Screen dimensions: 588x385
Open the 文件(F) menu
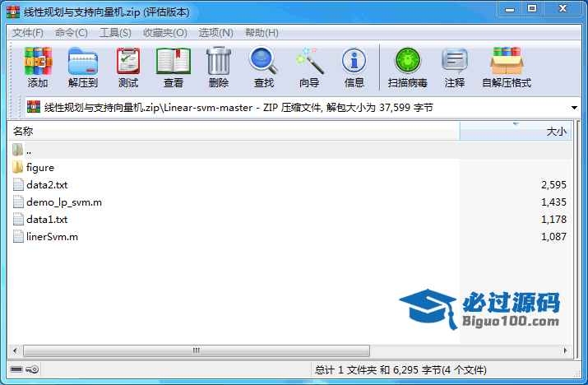click(28, 33)
